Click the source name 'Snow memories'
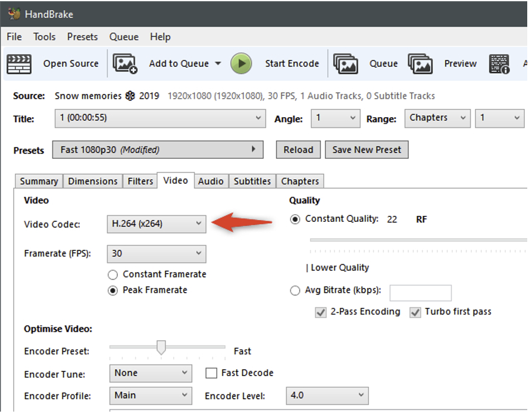Viewport: 532px width, 414px height. [88, 96]
